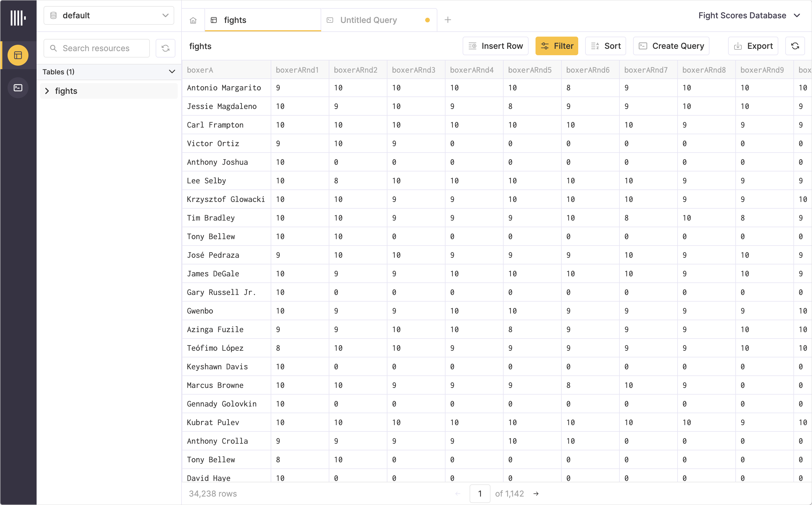Image resolution: width=812 pixels, height=505 pixels.
Task: Select the Lee Selby cell
Action: click(x=226, y=181)
